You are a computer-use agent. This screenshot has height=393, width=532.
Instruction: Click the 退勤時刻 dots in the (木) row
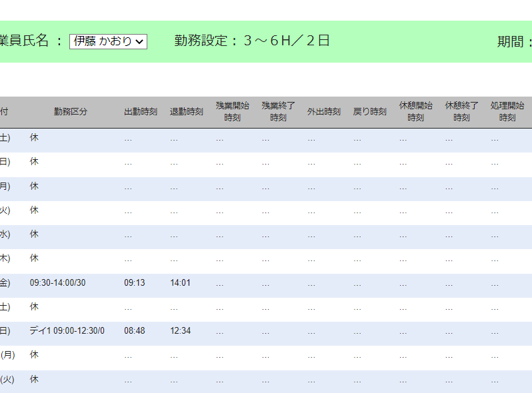coord(174,259)
